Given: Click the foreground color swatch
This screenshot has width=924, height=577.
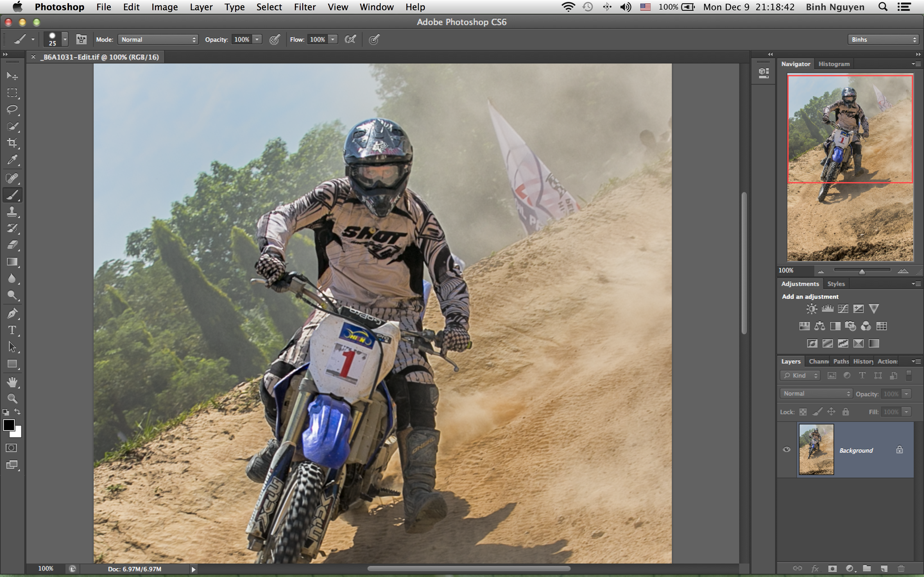Looking at the screenshot, I should (8, 424).
